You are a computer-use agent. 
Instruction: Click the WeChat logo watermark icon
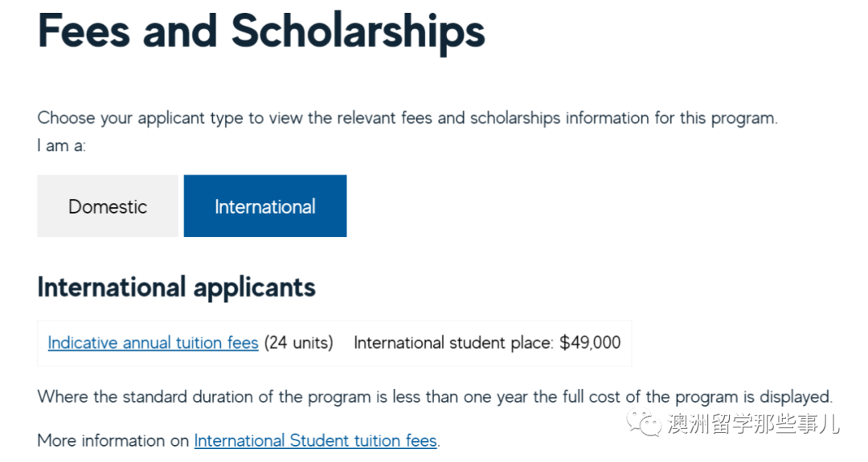(x=645, y=422)
